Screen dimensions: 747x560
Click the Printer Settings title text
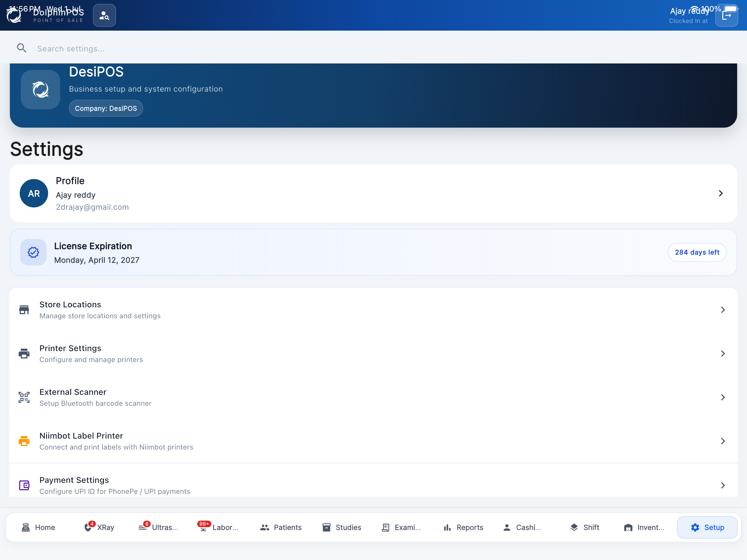70,348
